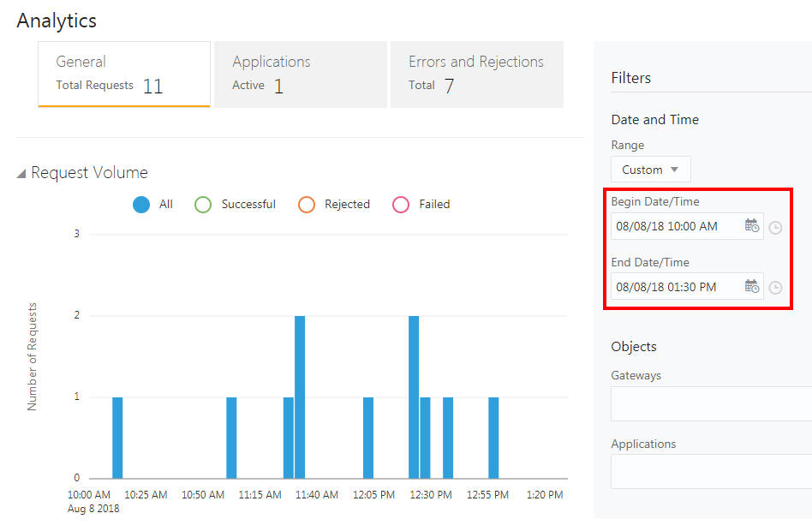Click the tall bar before 12:30 PM

pos(414,397)
